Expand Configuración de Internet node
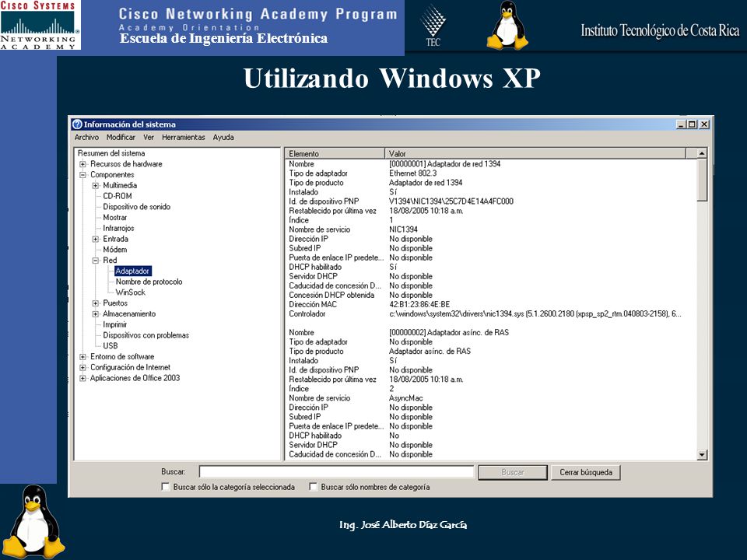The width and height of the screenshot is (747, 560). coord(83,368)
